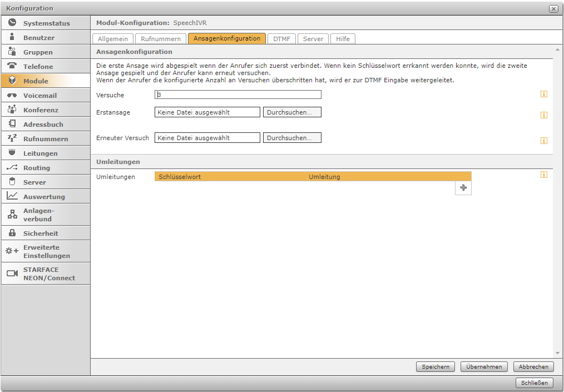This screenshot has width=564, height=392.
Task: Open Leitungen in the sidebar
Action: tap(46, 153)
